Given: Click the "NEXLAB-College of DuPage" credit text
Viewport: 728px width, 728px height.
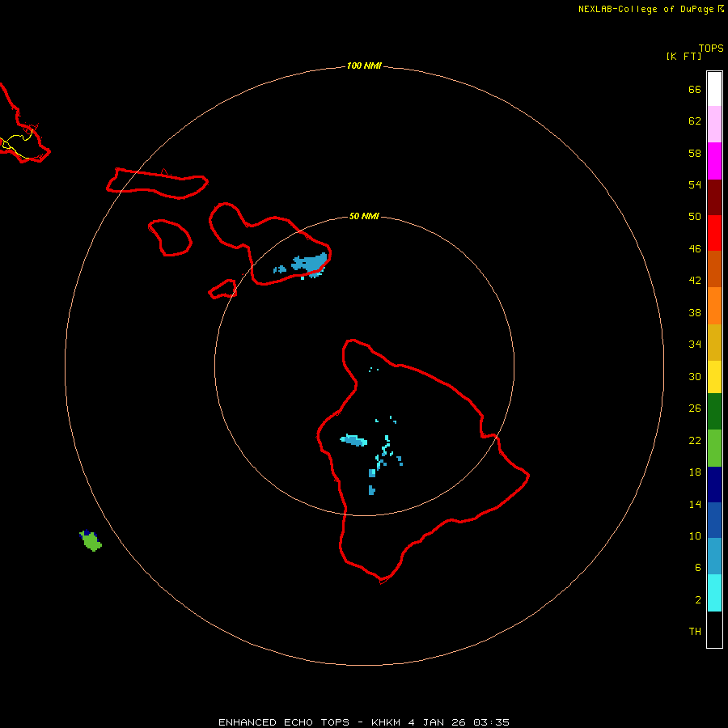Looking at the screenshot, I should (645, 9).
